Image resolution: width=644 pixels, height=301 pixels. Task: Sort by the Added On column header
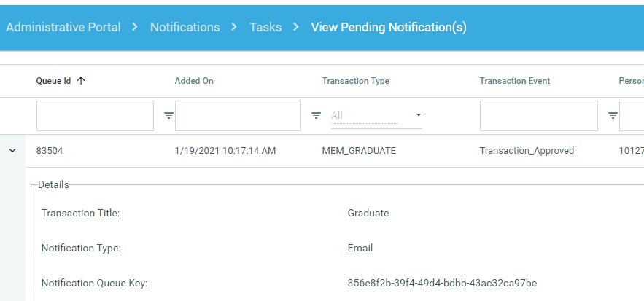[x=194, y=81]
